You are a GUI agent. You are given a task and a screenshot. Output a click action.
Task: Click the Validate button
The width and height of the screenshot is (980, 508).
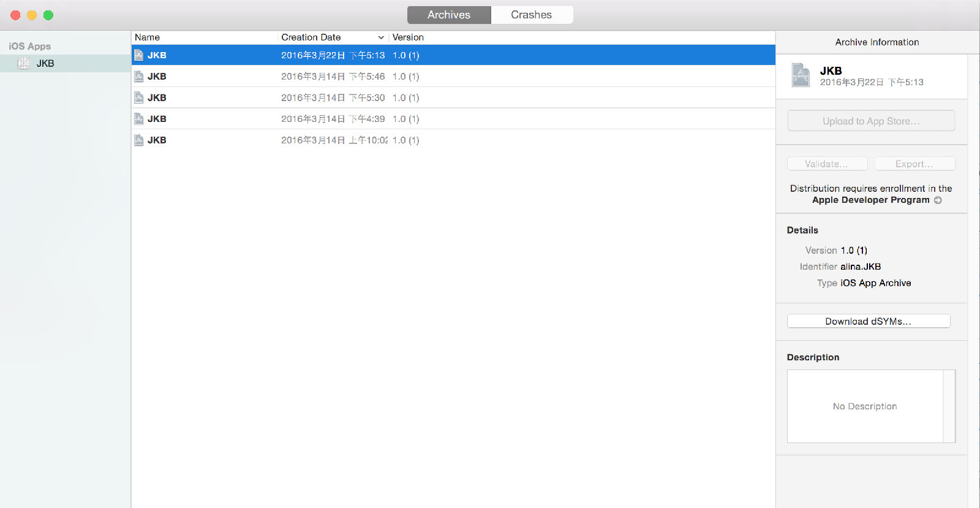point(827,164)
